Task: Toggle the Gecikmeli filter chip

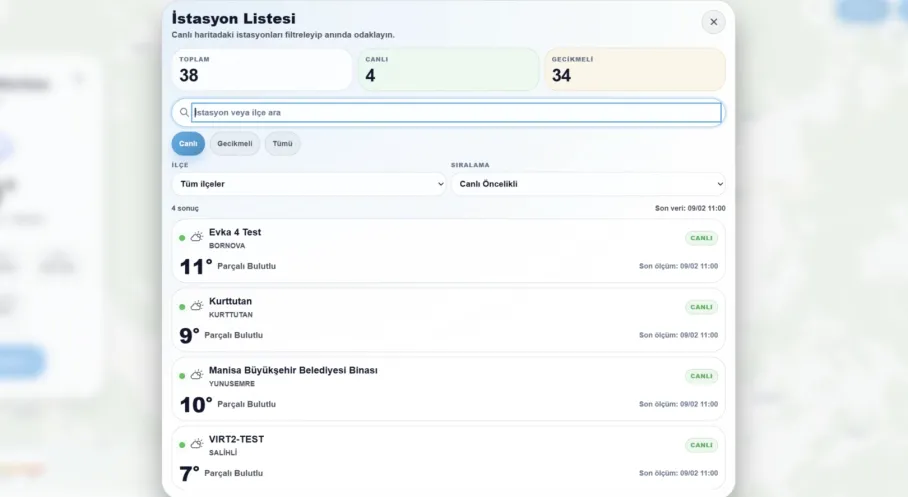Action: click(235, 144)
